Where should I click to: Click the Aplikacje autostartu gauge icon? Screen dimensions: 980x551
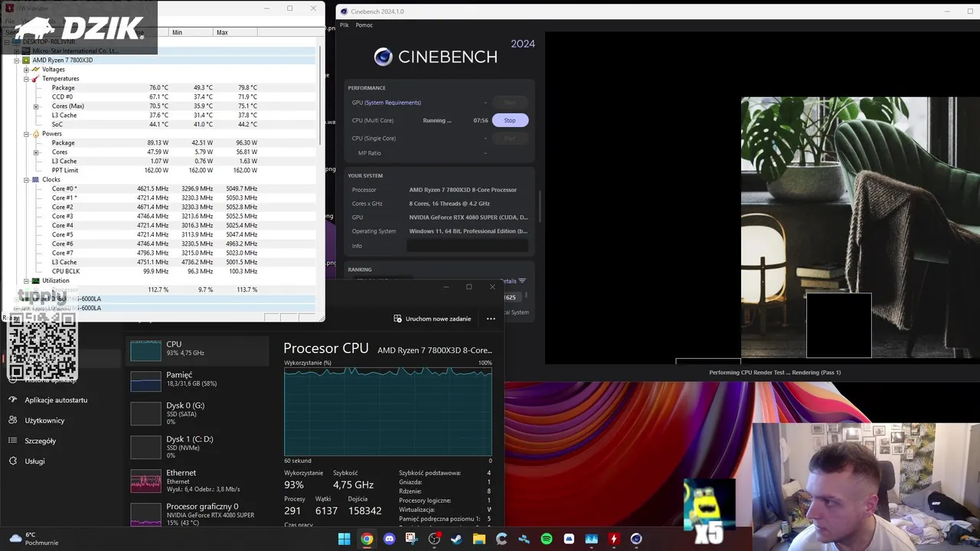click(13, 399)
